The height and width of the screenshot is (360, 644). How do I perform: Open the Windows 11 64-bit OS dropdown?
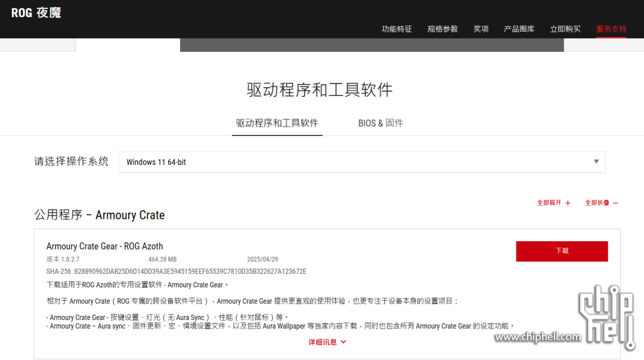pos(362,162)
